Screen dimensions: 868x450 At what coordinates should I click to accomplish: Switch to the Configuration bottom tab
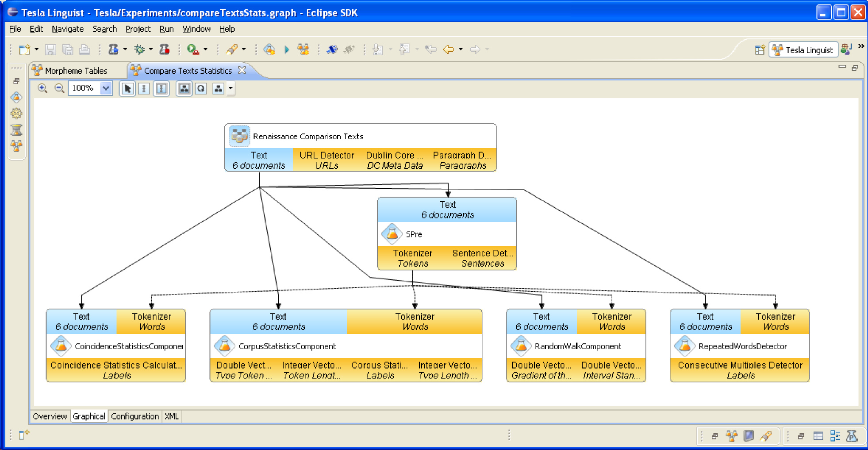tap(134, 416)
